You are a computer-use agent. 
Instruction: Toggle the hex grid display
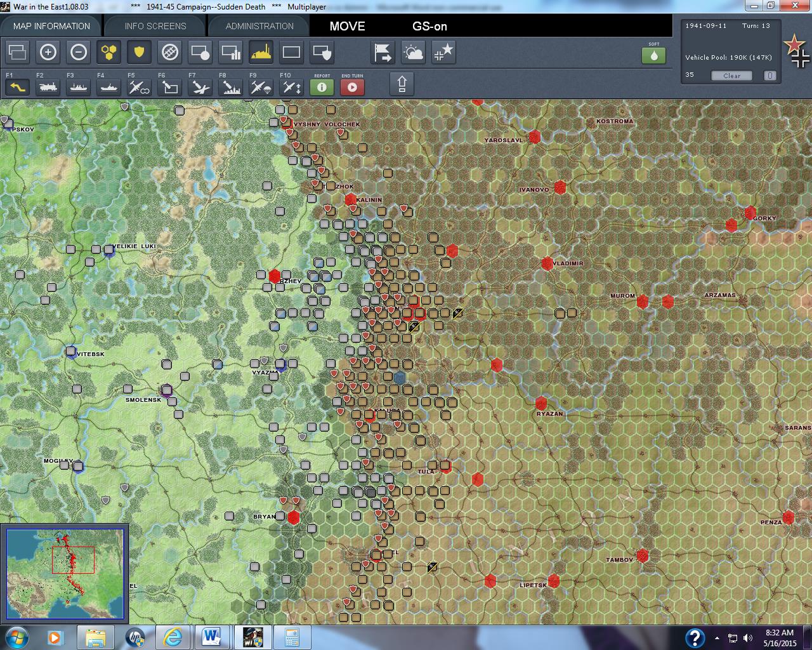pyautogui.click(x=109, y=52)
